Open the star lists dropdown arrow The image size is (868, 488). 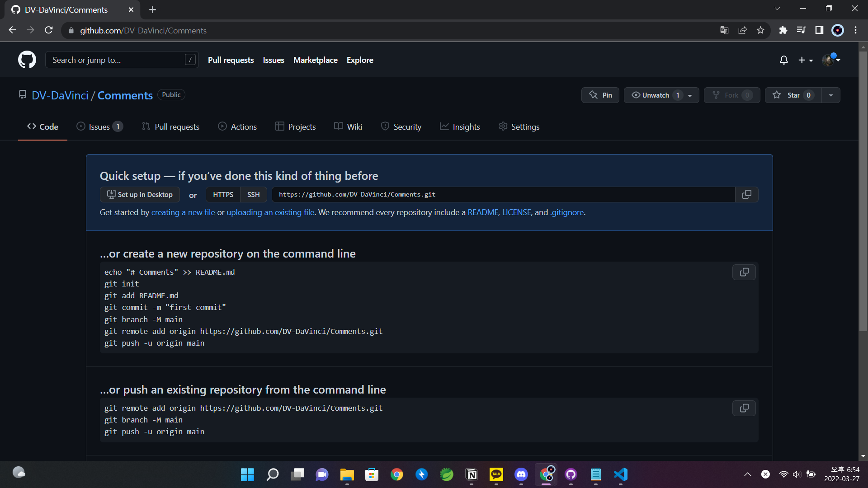pos(831,95)
